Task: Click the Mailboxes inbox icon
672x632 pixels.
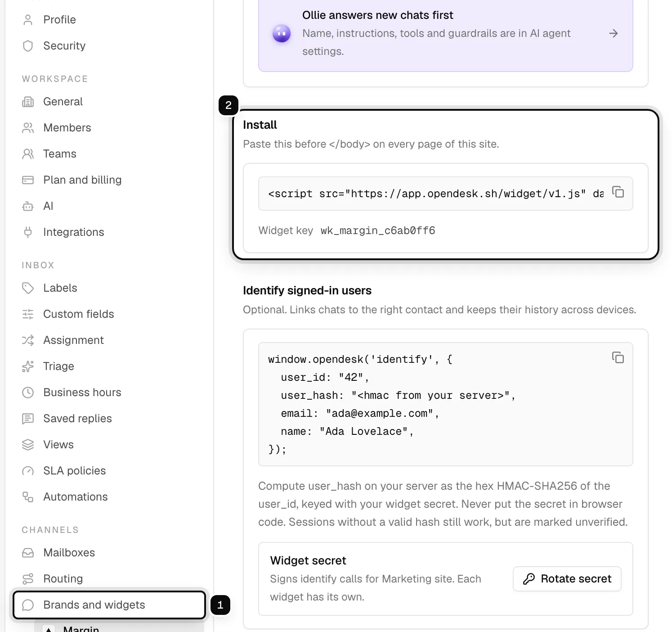Action: pyautogui.click(x=28, y=553)
